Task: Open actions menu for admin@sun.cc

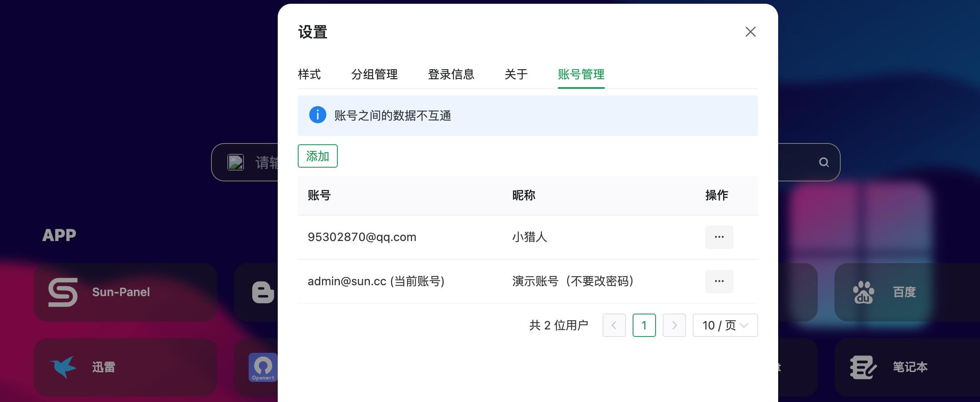Action: [x=719, y=281]
